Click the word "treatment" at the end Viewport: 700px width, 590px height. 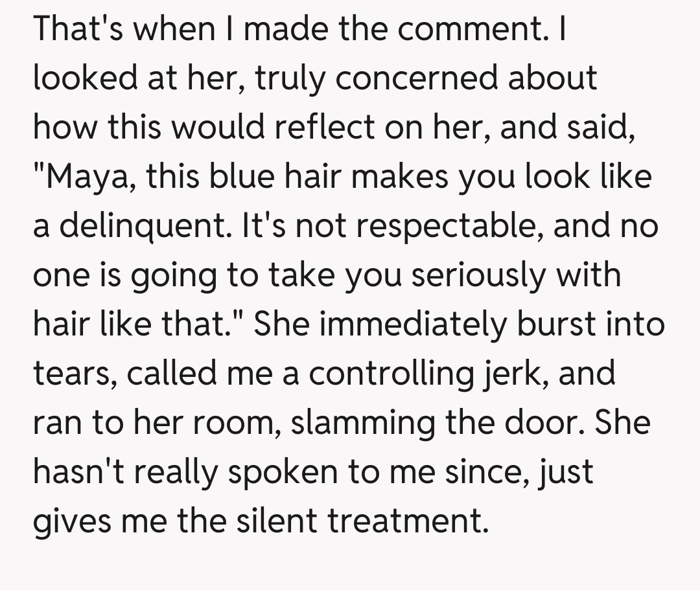(x=407, y=521)
